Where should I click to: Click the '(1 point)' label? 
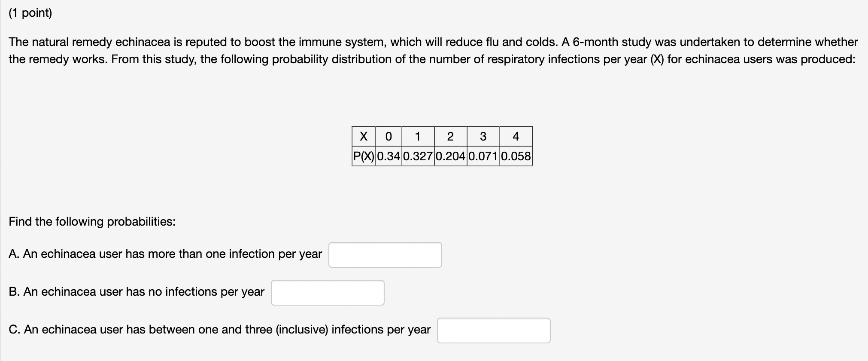tap(30, 13)
